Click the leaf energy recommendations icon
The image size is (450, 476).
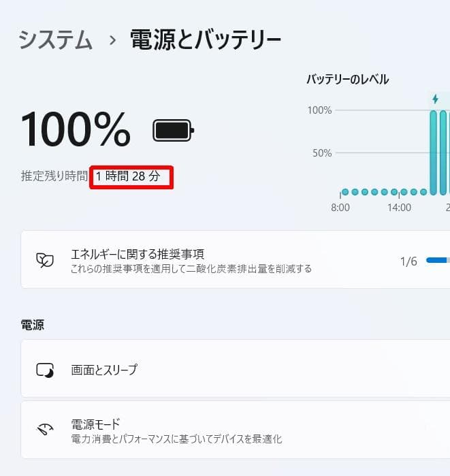[45, 260]
